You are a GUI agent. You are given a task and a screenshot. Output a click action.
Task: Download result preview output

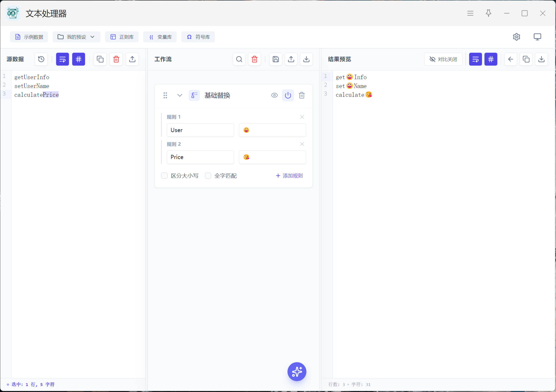click(x=541, y=59)
